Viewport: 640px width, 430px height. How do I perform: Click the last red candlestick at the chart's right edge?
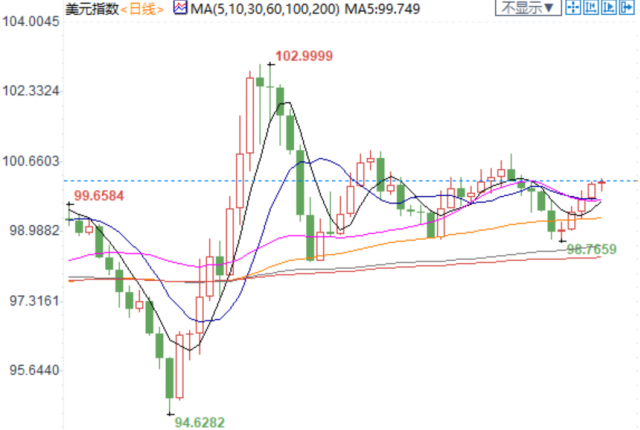[x=602, y=184]
